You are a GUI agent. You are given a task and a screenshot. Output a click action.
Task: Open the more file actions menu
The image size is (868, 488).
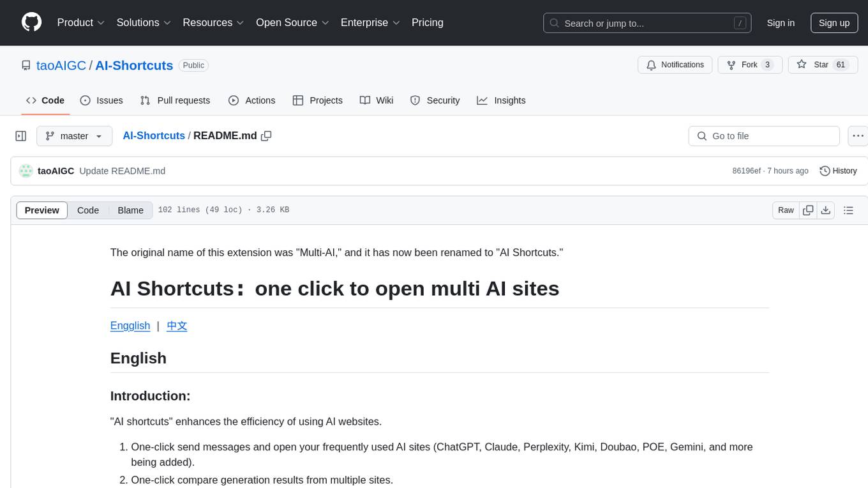(858, 136)
